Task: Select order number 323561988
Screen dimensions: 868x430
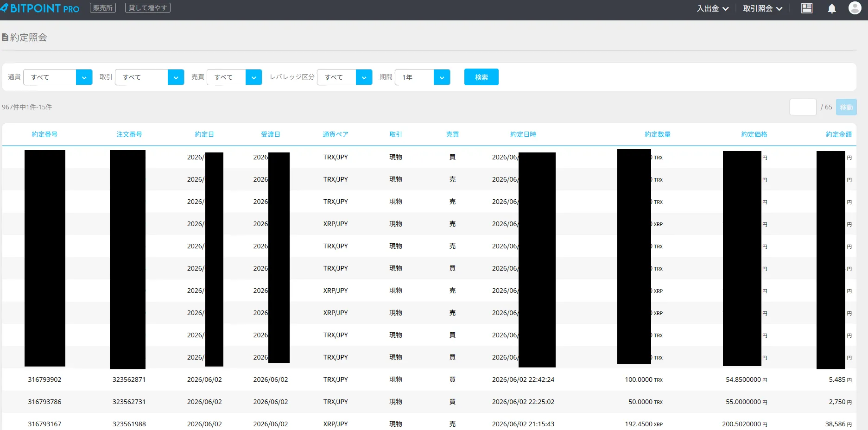Action: tap(129, 424)
